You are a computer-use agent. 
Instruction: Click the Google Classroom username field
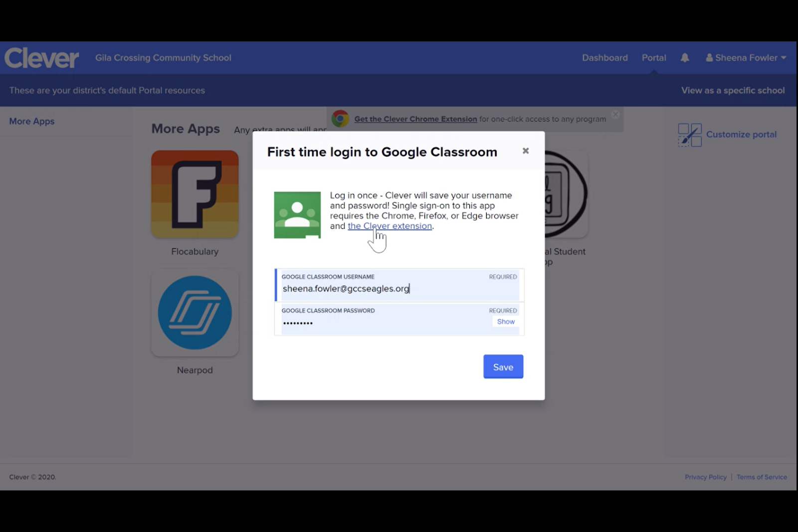pos(399,285)
